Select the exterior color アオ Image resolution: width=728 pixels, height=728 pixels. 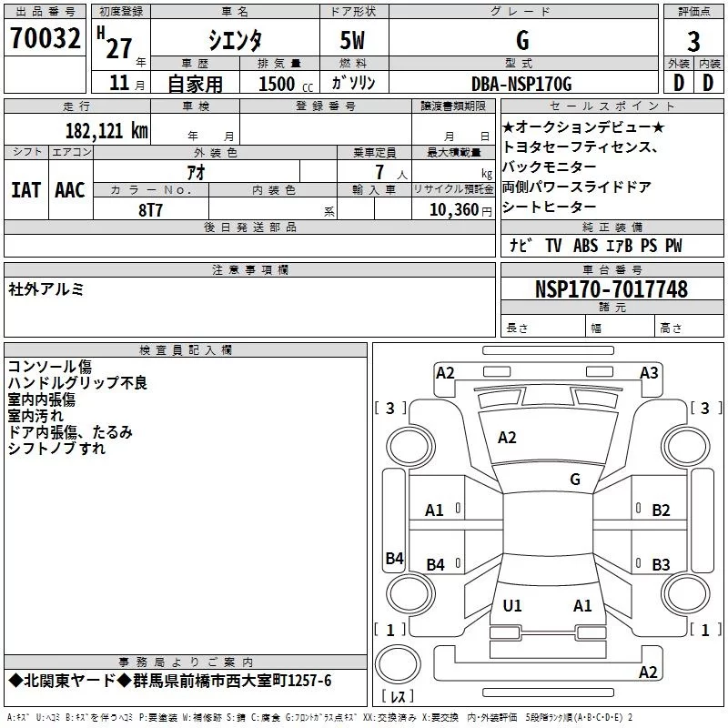pos(196,172)
